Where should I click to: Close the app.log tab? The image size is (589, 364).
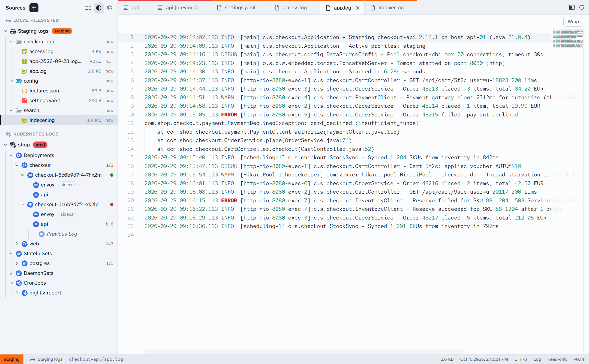[x=358, y=8]
